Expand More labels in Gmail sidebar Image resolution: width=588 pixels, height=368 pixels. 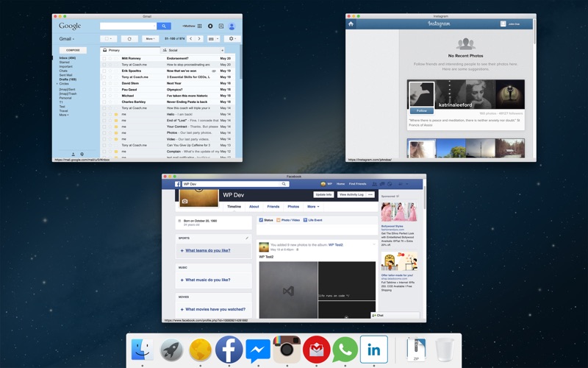tap(64, 115)
